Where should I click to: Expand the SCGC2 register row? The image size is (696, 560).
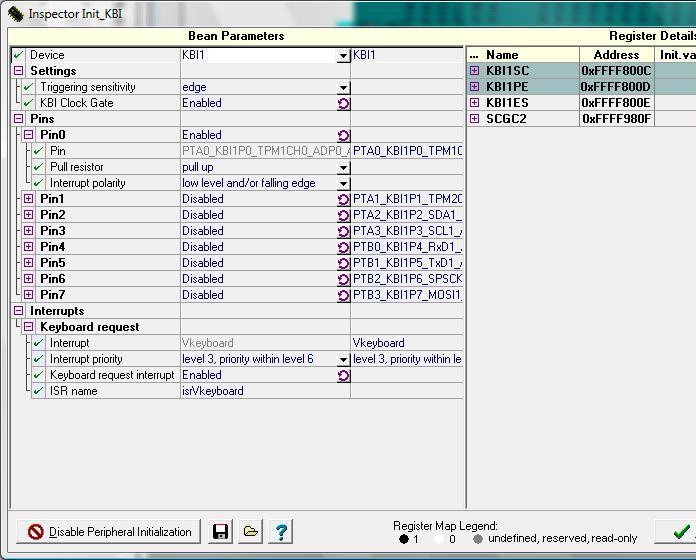coord(475,118)
